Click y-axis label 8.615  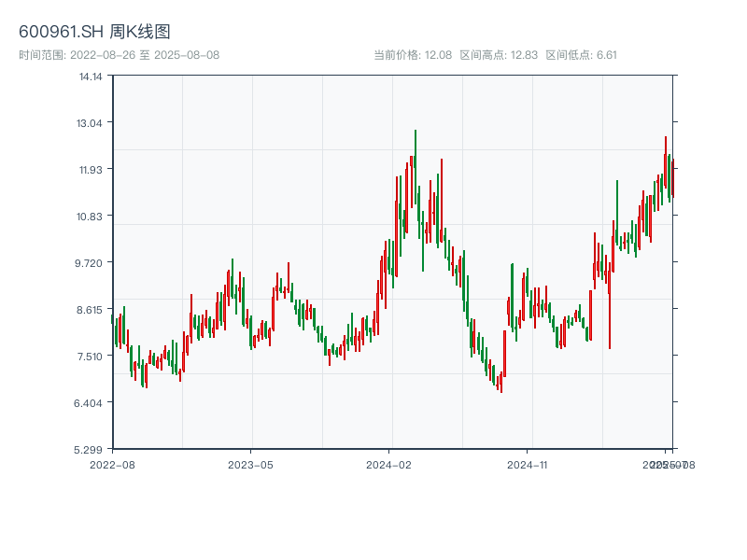tap(89, 310)
